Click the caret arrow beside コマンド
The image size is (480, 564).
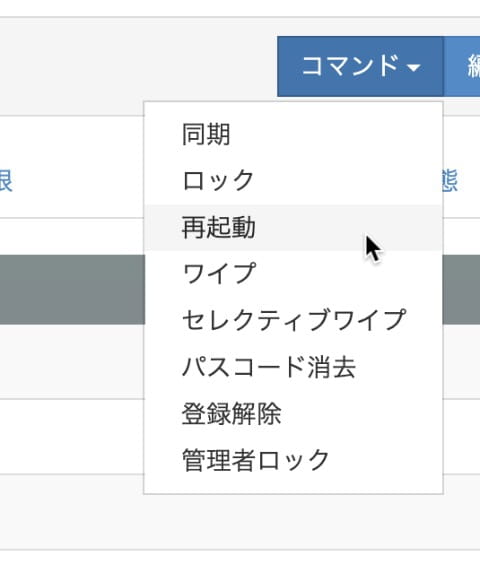tap(413, 67)
